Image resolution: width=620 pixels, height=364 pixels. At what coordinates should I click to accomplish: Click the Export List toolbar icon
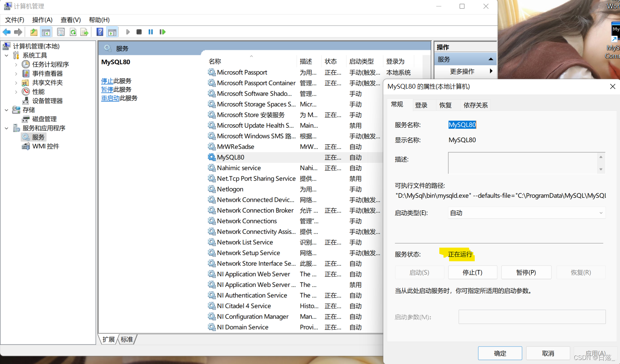point(84,32)
